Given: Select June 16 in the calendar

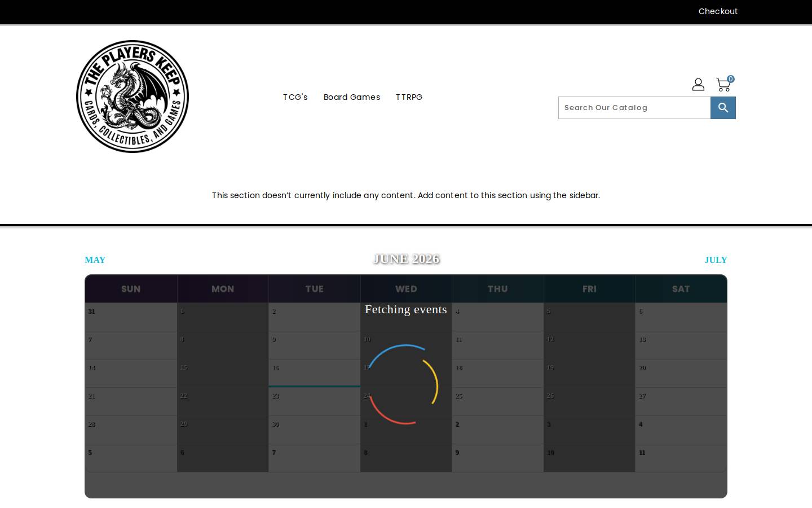Looking at the screenshot, I should pos(315,373).
